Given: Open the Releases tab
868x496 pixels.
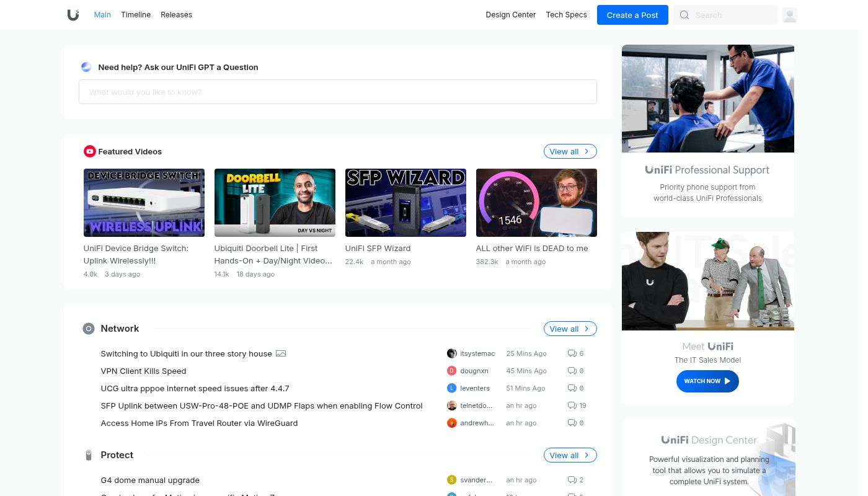Looking at the screenshot, I should coord(176,15).
